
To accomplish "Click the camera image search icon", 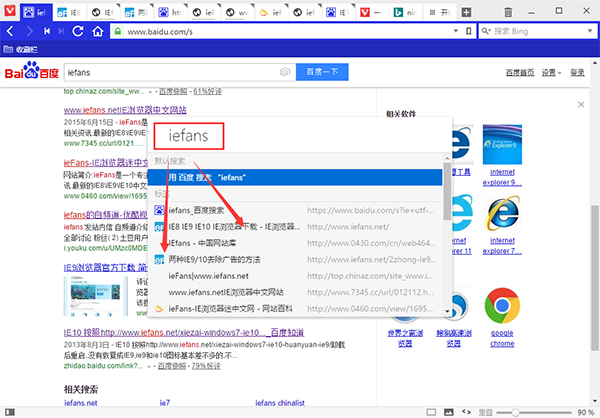I will 285,72.
